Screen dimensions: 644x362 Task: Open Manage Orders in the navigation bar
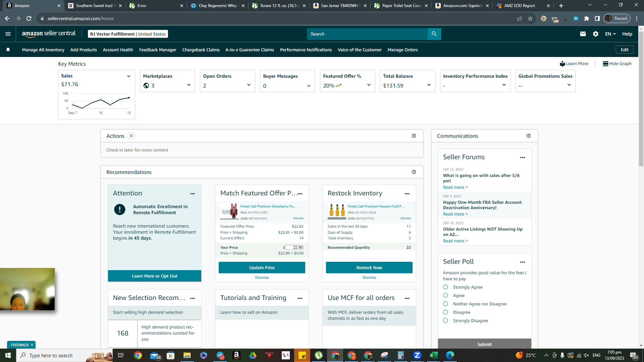click(402, 50)
